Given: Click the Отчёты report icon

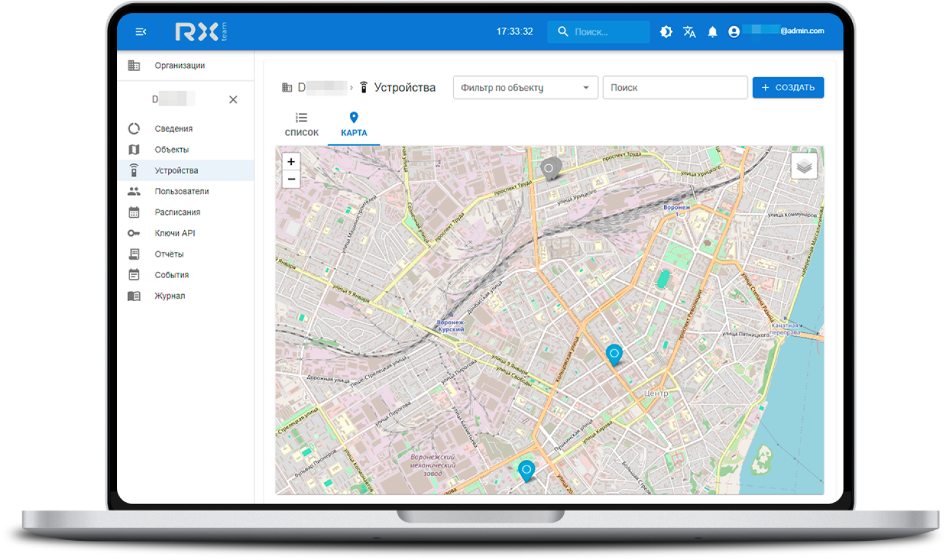Looking at the screenshot, I should (134, 254).
